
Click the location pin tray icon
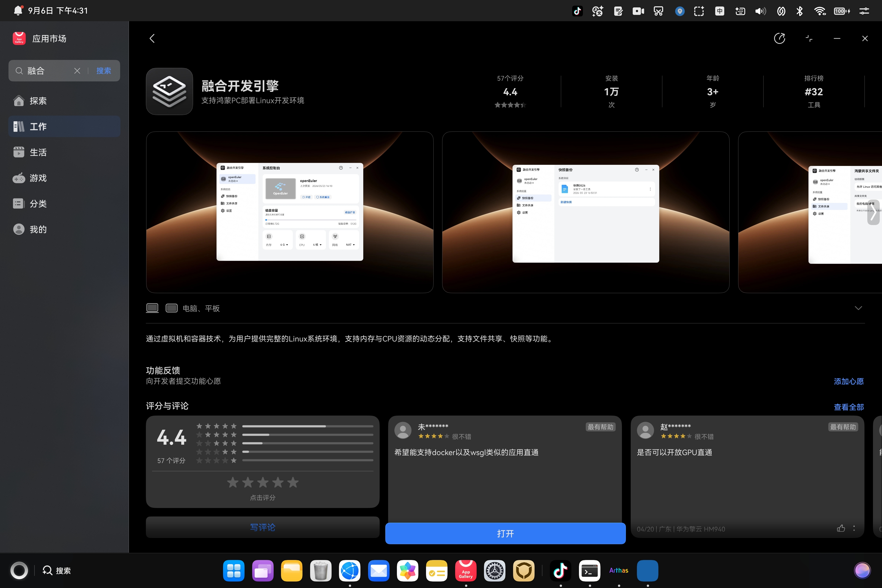(680, 11)
